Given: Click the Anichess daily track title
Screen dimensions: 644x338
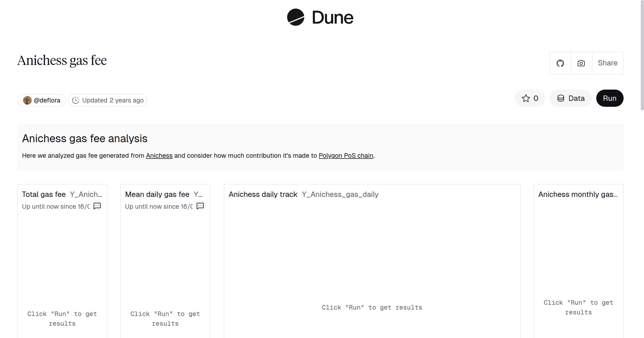Looking at the screenshot, I should click(263, 194).
